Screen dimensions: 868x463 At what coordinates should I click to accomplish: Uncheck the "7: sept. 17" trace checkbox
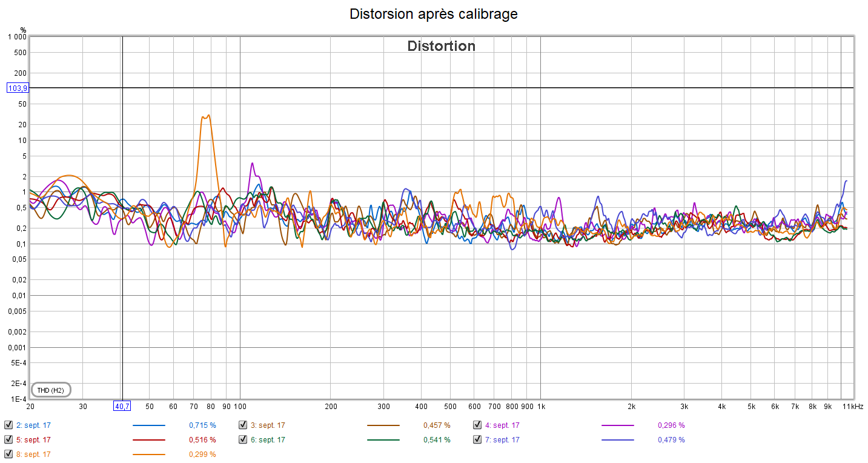(477, 439)
